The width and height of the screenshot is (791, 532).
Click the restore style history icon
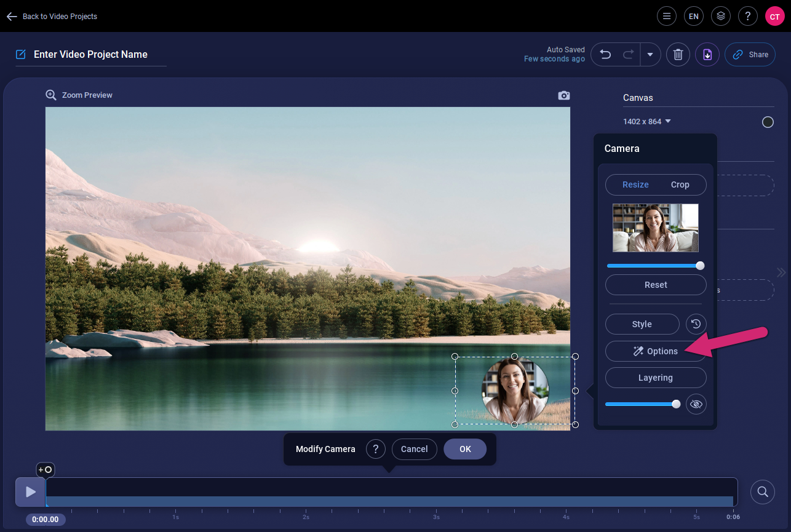pyautogui.click(x=696, y=324)
